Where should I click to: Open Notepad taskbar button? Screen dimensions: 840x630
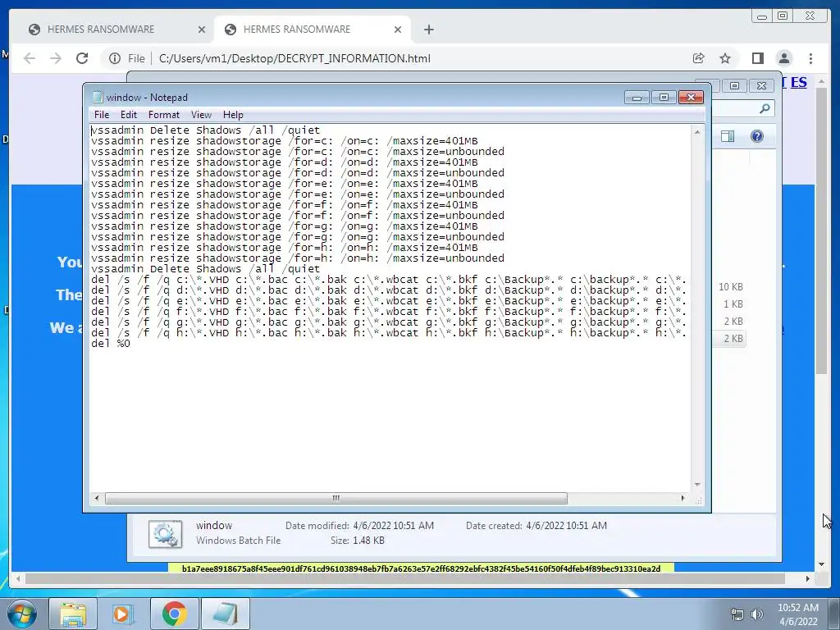coord(226,614)
